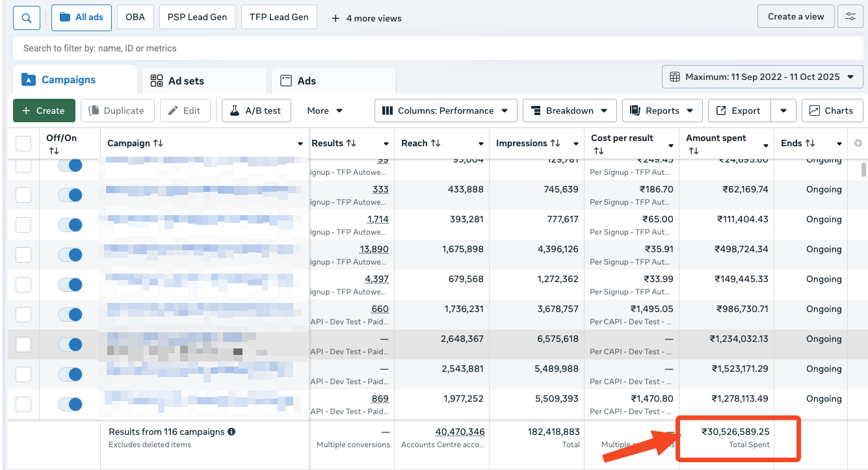
Task: Click the search magnifier icon
Action: (x=27, y=18)
